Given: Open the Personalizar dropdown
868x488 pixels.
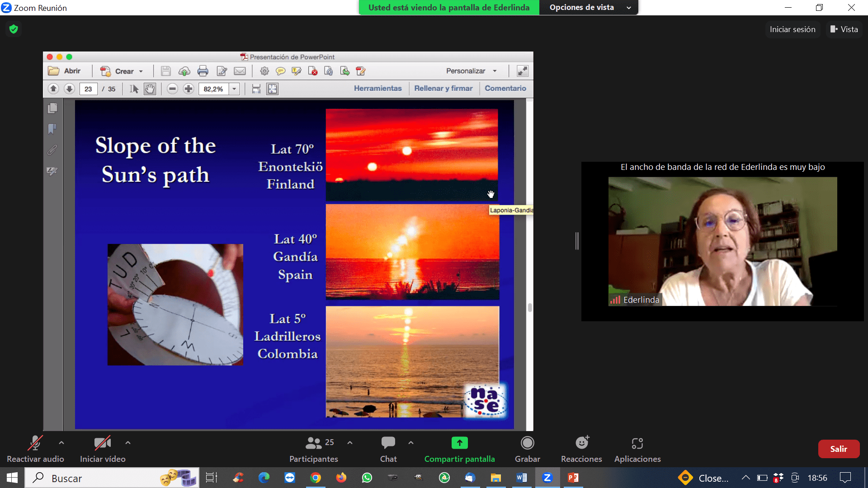Looking at the screenshot, I should coord(472,71).
